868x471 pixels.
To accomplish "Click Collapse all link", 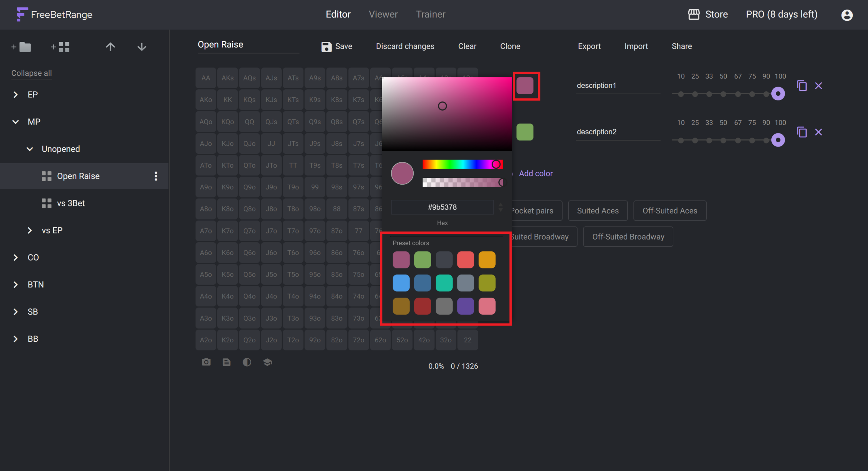I will coord(32,73).
